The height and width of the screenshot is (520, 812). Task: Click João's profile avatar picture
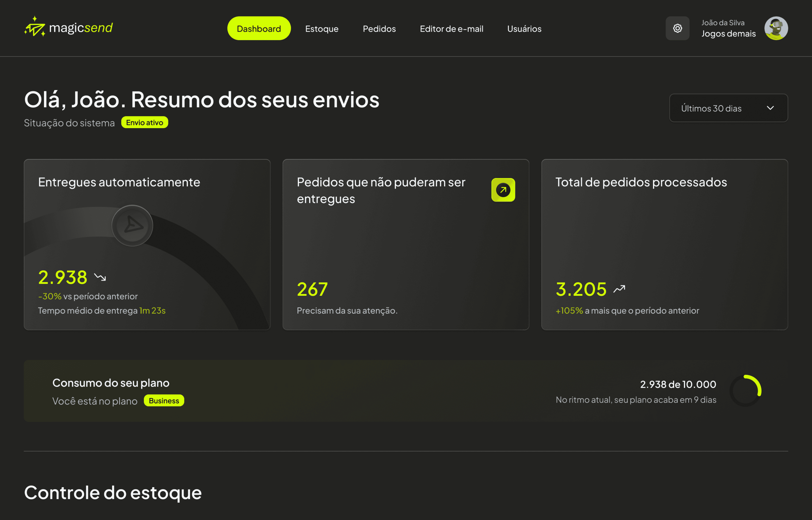(x=776, y=28)
